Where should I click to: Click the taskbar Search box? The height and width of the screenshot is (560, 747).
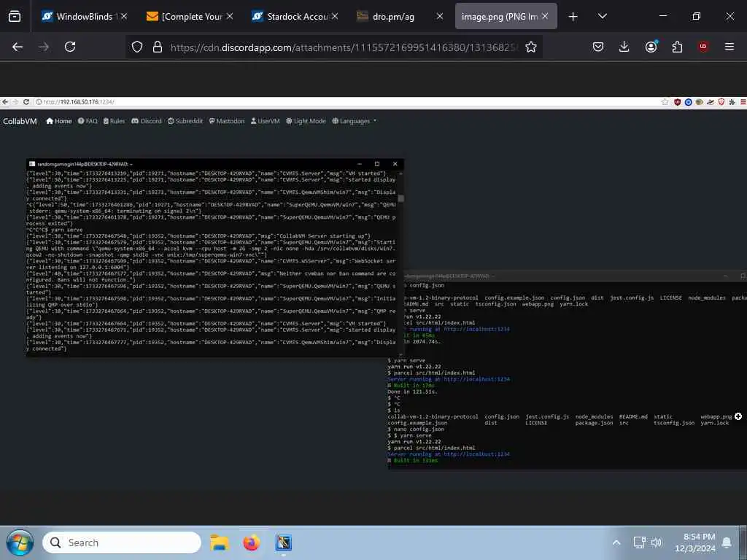(x=122, y=542)
